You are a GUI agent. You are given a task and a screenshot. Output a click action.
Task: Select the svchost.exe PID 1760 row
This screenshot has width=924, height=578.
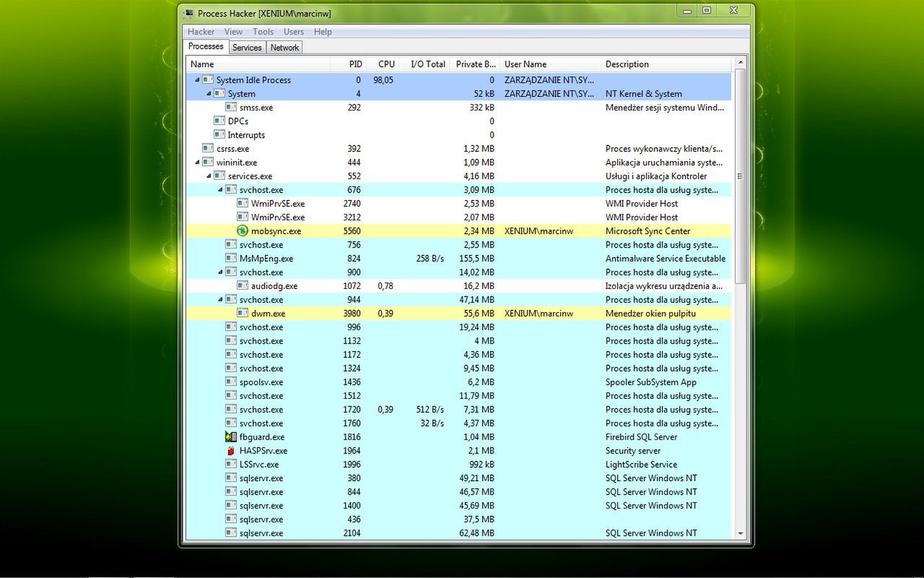pyautogui.click(x=458, y=423)
